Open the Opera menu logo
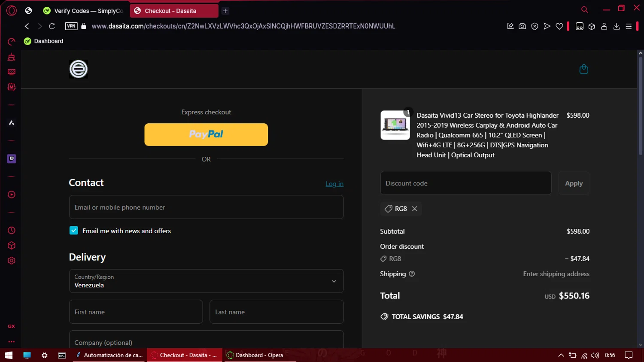The height and width of the screenshot is (362, 644). pyautogui.click(x=12, y=10)
